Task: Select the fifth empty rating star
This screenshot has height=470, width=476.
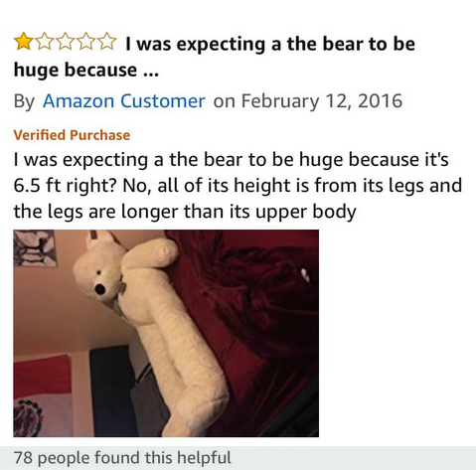Action: 106,41
